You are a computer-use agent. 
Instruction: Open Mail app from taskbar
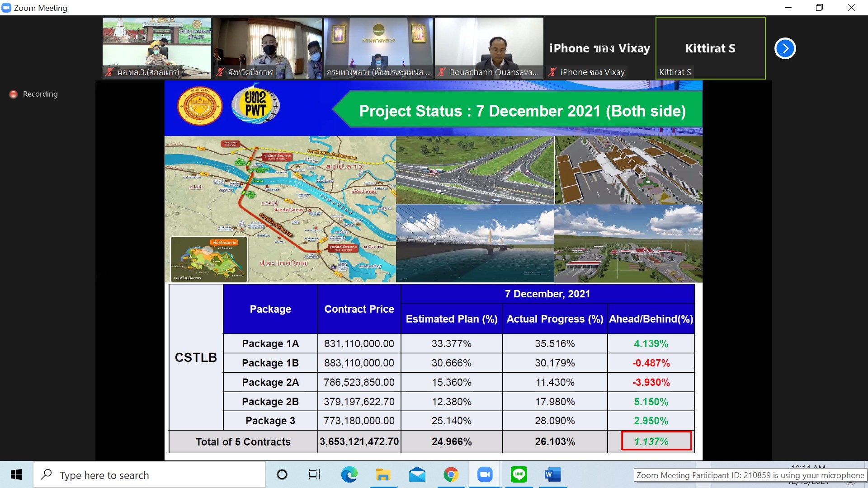417,474
